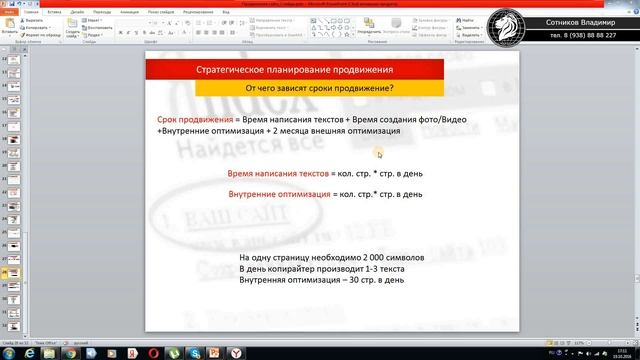
Task: Open the Replace (Заменить) dropdown
Action: pyautogui.click(x=469, y=28)
